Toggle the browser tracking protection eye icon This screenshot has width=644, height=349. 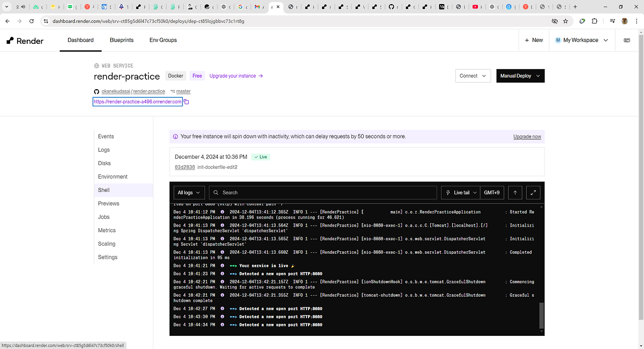point(554,21)
